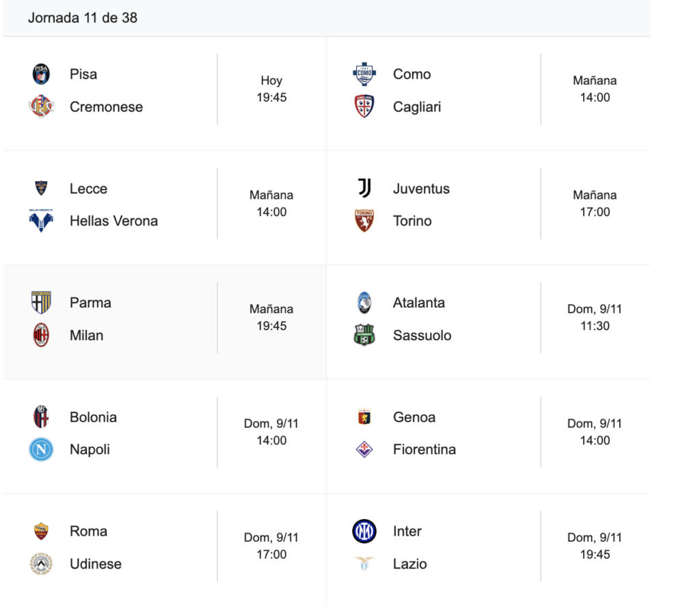Select the Pisa vs Cremonese kickoff time
The height and width of the screenshot is (606, 700).
(x=271, y=97)
